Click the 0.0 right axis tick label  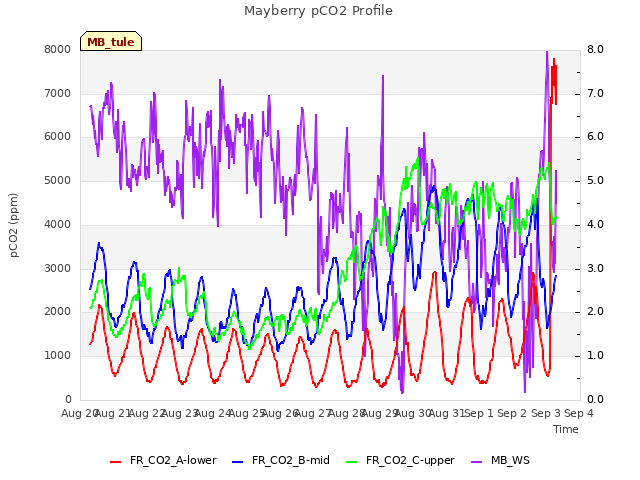point(595,399)
